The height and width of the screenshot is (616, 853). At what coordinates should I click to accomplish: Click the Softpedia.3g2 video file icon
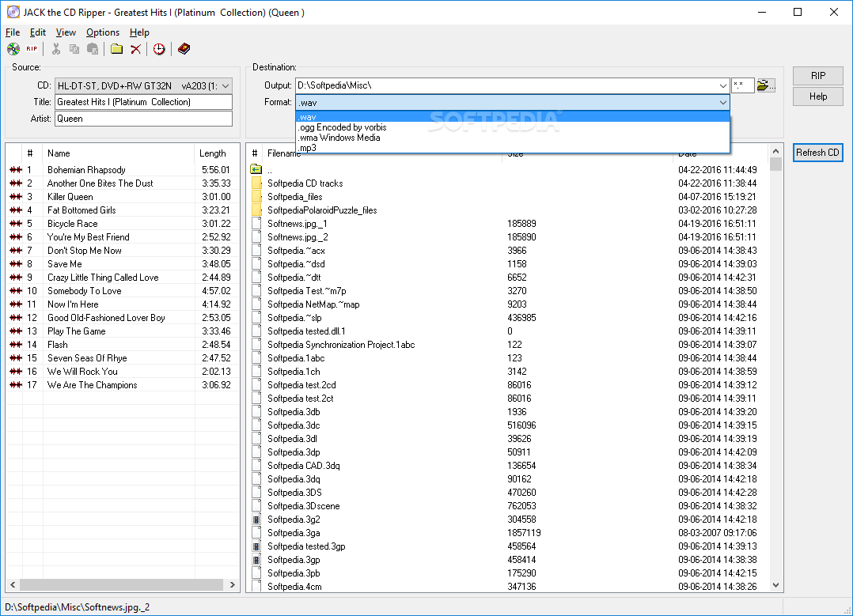pyautogui.click(x=256, y=520)
